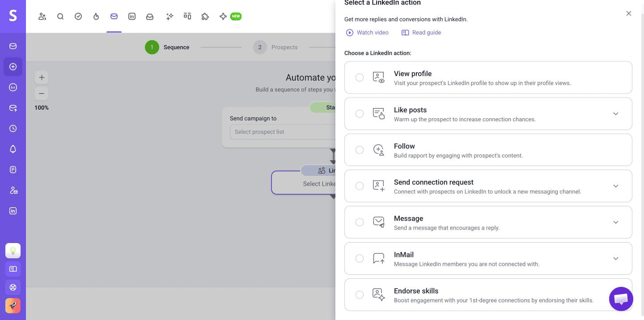This screenshot has height=320, width=644.
Task: Click the plus-circle new campaign sidebar icon
Action: point(13,67)
